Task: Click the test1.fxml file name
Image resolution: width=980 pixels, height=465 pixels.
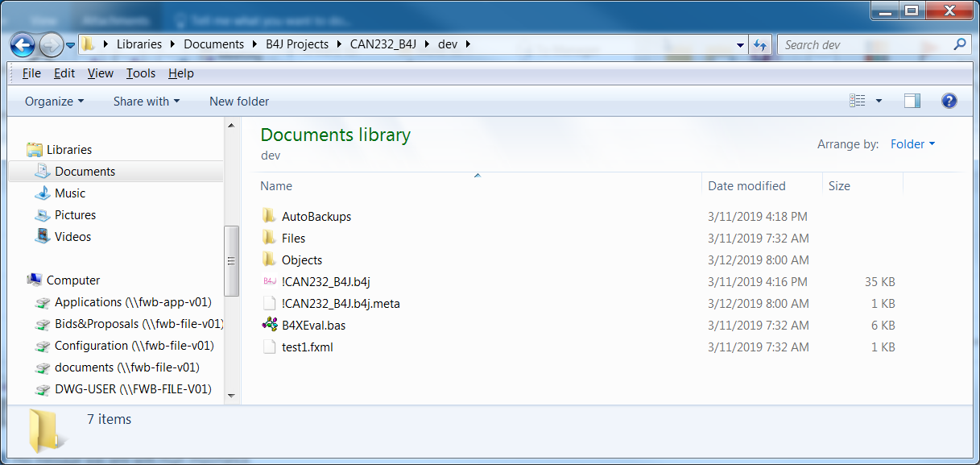Action: point(308,347)
